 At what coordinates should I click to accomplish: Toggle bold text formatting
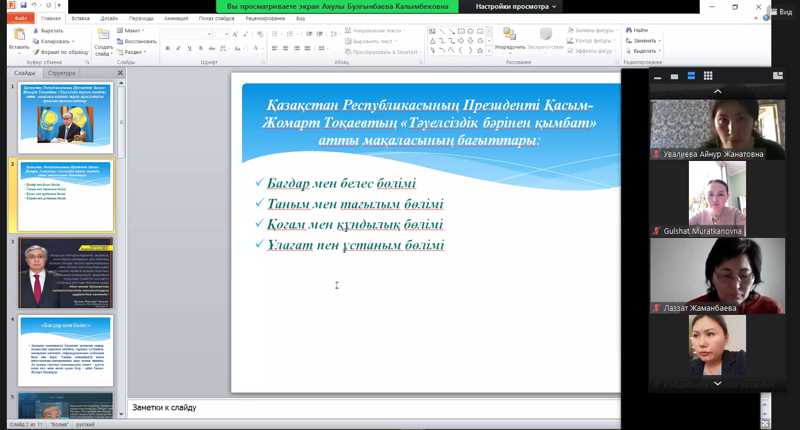[x=169, y=48]
